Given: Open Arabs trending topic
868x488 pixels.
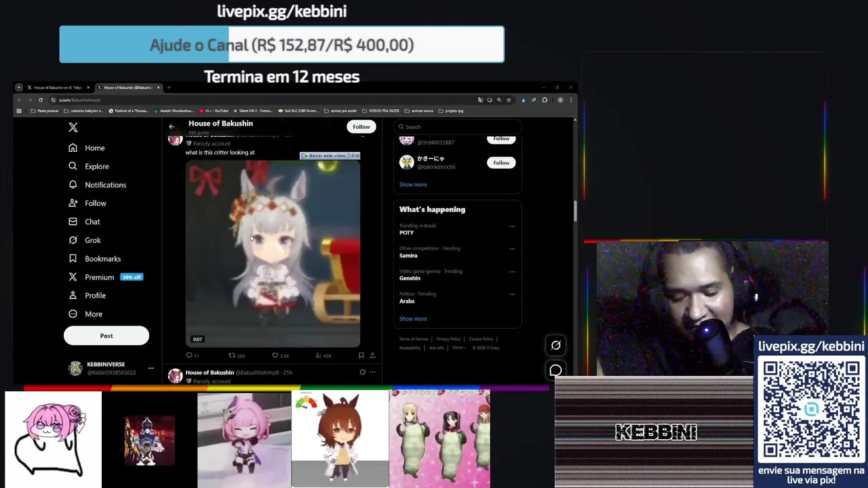Looking at the screenshot, I should coord(407,301).
